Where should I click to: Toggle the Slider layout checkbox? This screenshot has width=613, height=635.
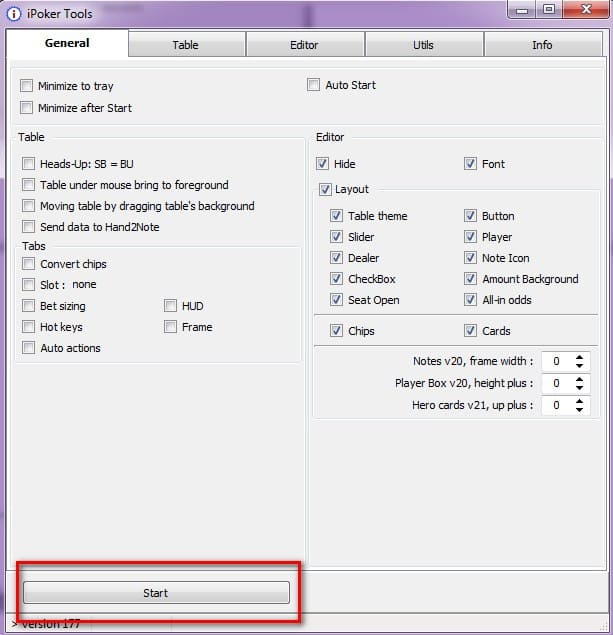point(336,237)
